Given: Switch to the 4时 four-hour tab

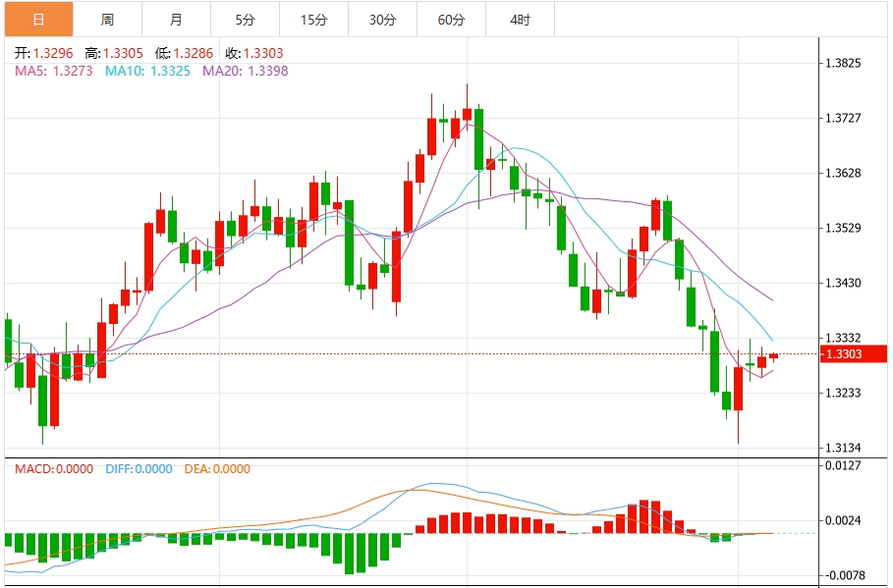Looking at the screenshot, I should [x=521, y=20].
